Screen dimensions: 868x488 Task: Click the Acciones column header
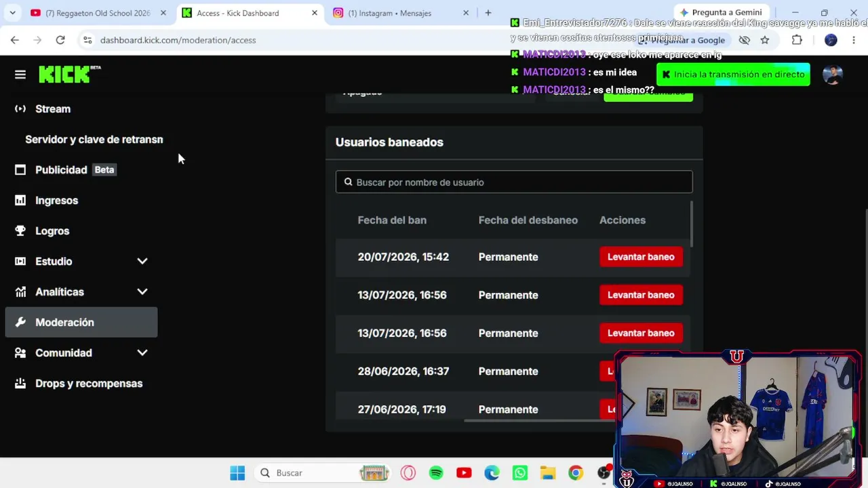[x=623, y=220]
